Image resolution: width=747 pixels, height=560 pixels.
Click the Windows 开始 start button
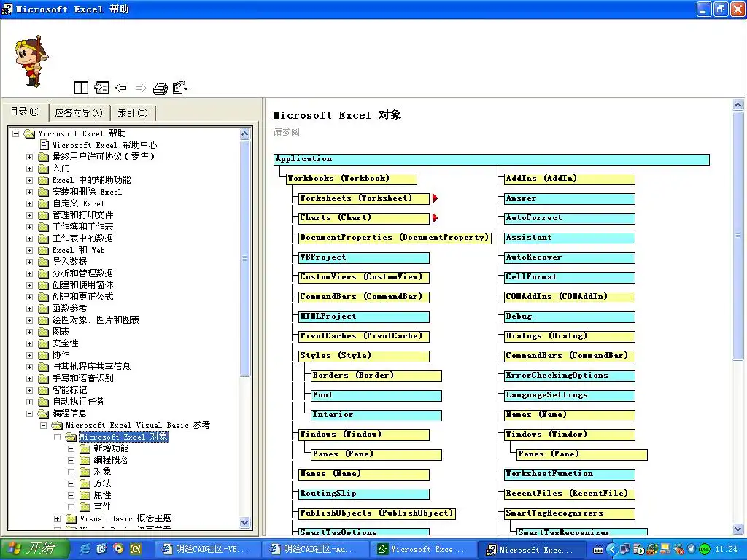point(35,549)
